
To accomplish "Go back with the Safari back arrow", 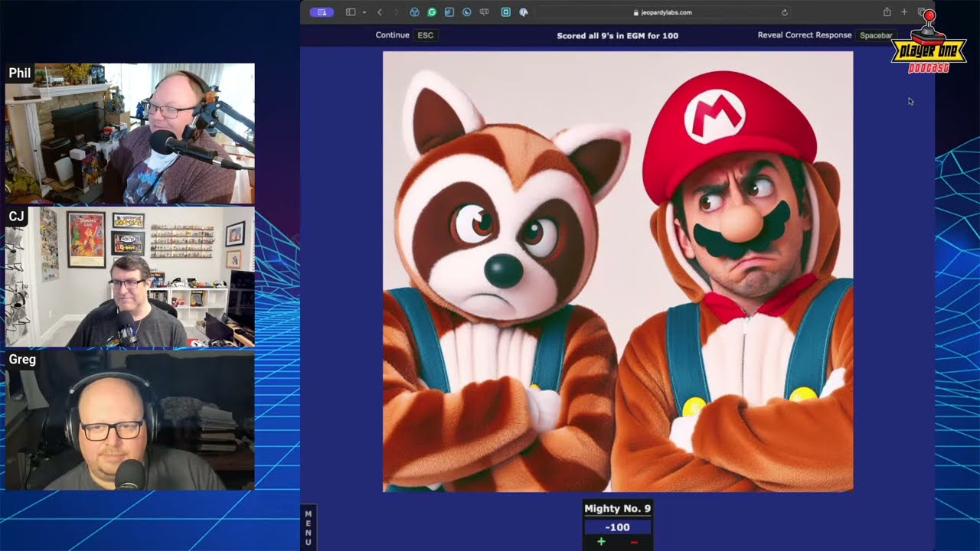I will coord(380,12).
